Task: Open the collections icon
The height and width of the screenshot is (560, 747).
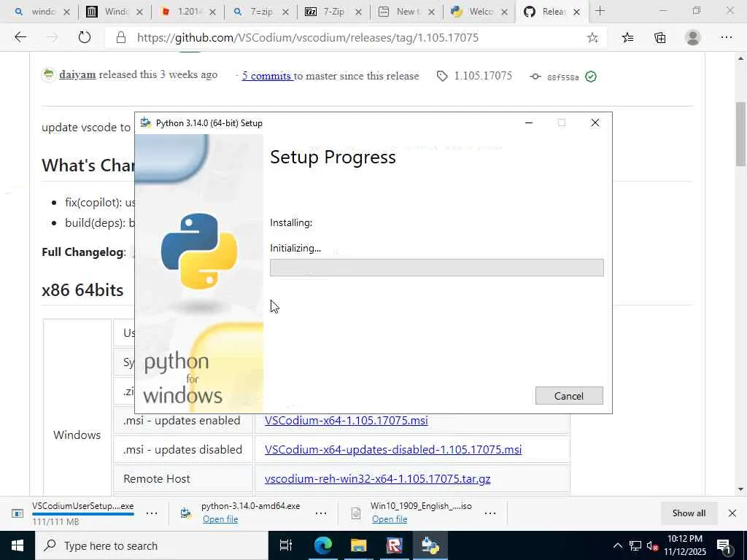Action: click(x=659, y=38)
